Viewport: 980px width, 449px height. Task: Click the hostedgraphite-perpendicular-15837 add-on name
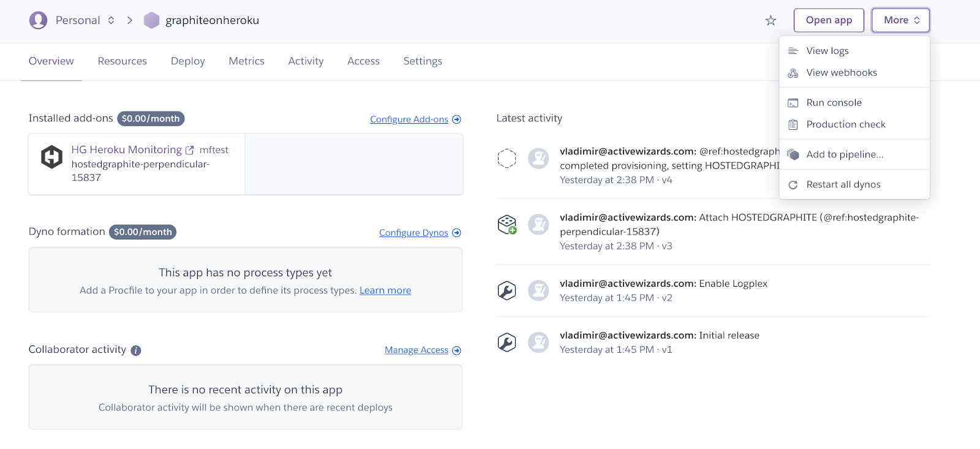(x=140, y=171)
